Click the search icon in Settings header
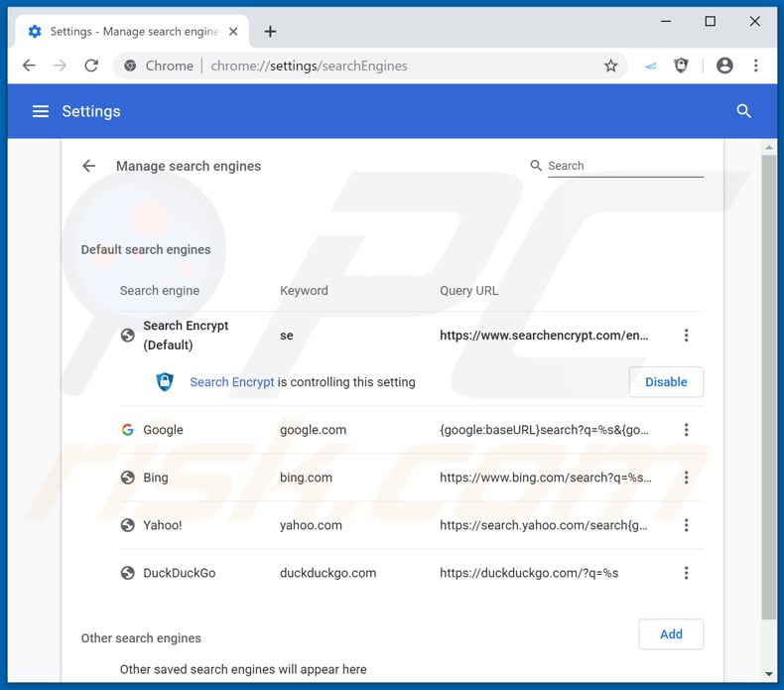Viewport: 784px width, 690px height. [x=743, y=111]
